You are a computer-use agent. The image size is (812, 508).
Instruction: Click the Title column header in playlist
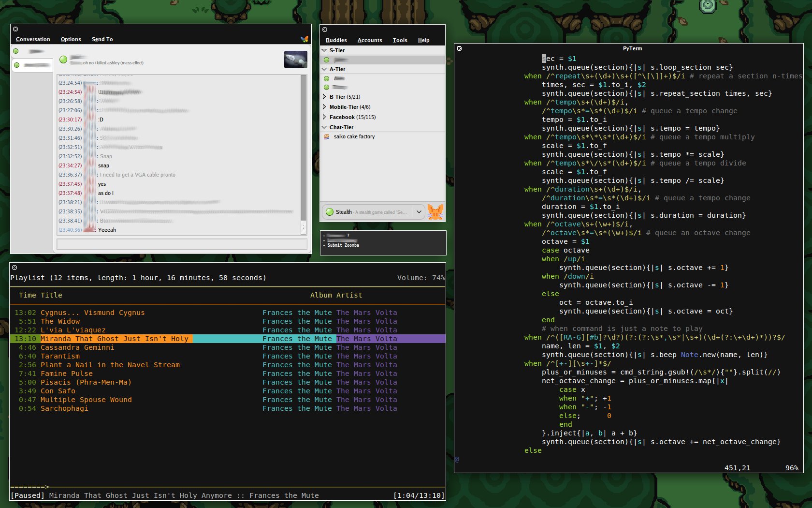click(51, 296)
